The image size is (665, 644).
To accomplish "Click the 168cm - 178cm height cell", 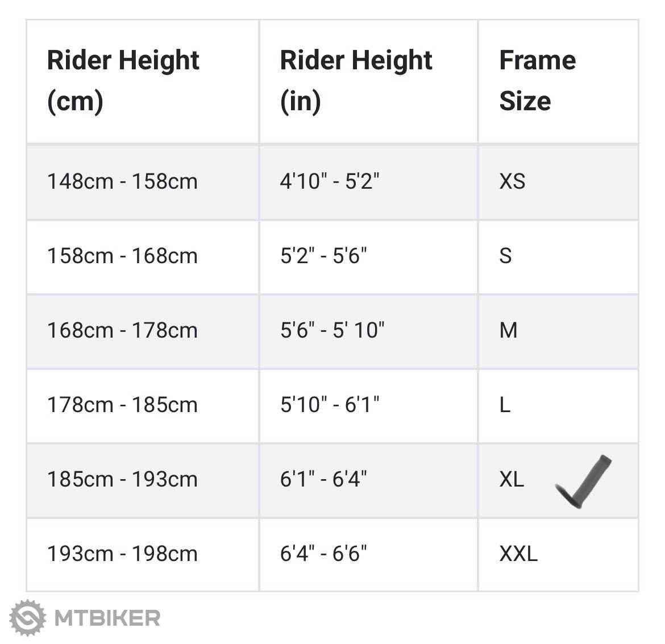I will [122, 331].
